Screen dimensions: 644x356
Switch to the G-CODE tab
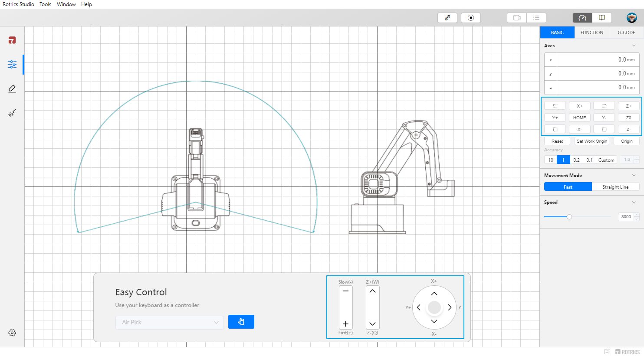click(626, 33)
